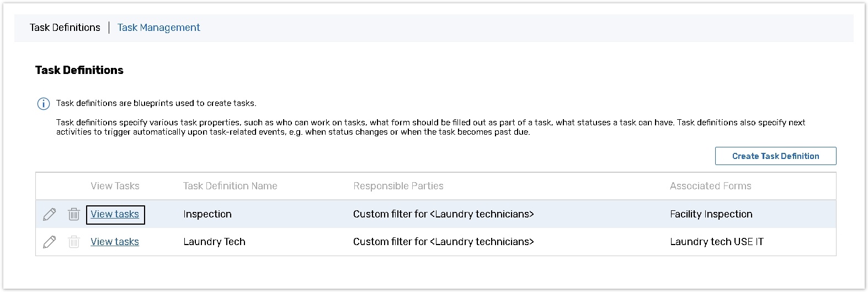This screenshot has height=292, width=868.
Task: Open the View tasks link for Laundry Tech
Action: [x=115, y=242]
